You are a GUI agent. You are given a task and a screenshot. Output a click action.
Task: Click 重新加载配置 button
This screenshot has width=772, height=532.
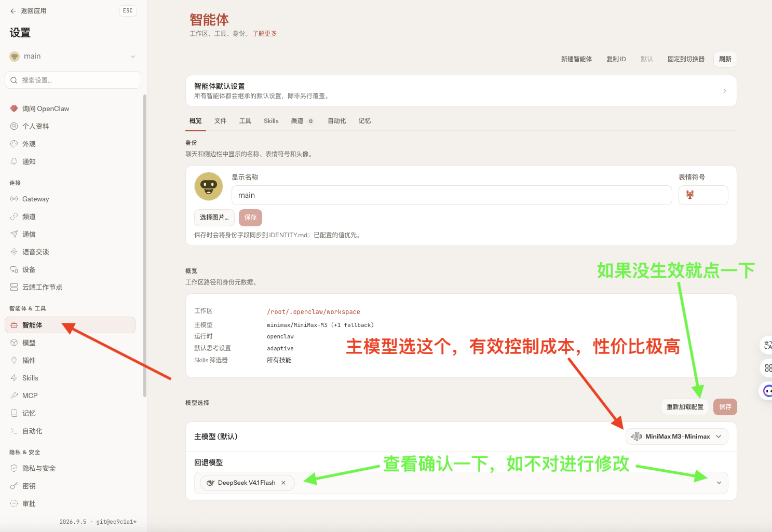coord(685,407)
